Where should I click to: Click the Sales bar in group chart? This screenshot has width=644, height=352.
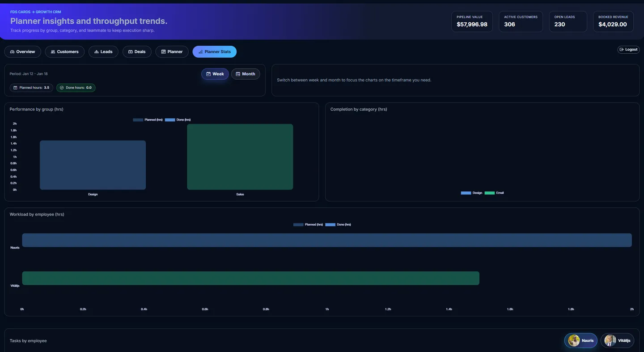[240, 157]
